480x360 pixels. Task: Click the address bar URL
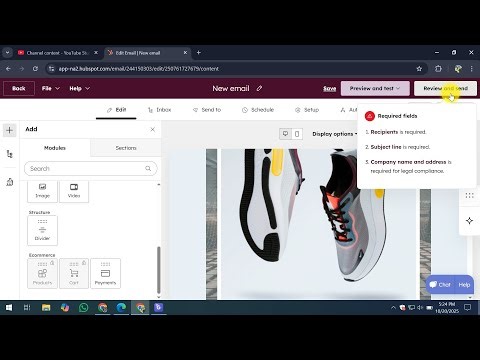point(139,69)
